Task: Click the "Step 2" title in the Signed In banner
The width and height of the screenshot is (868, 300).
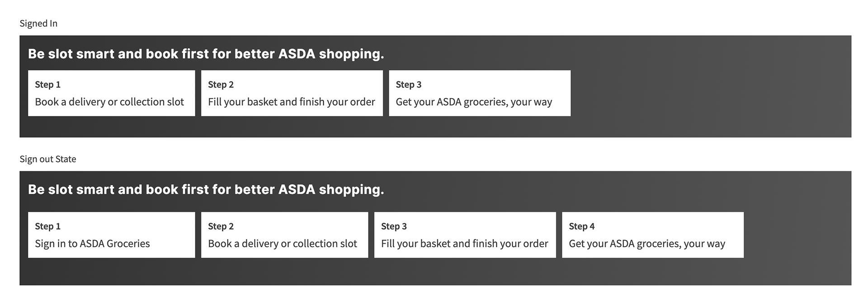Action: [221, 84]
